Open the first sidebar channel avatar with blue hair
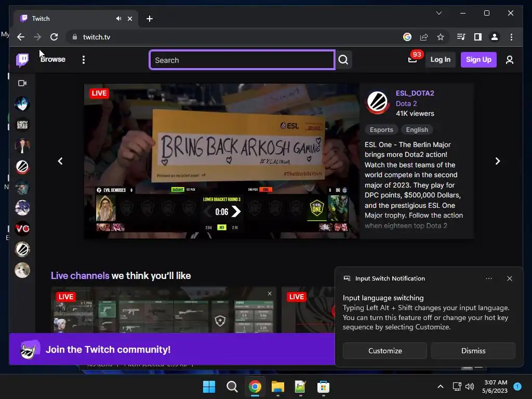 [x=22, y=103]
